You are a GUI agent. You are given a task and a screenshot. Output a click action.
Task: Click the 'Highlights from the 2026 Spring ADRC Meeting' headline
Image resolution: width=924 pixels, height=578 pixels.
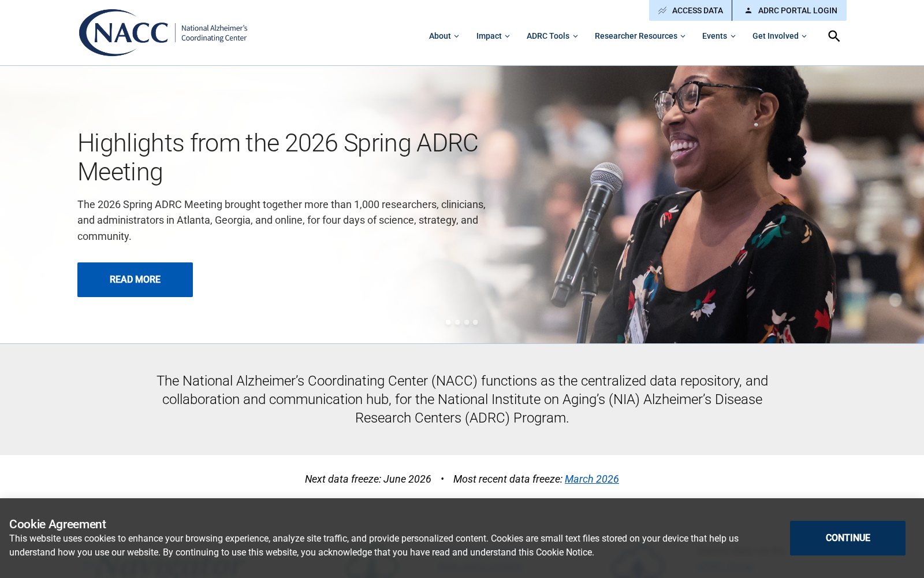tap(278, 157)
